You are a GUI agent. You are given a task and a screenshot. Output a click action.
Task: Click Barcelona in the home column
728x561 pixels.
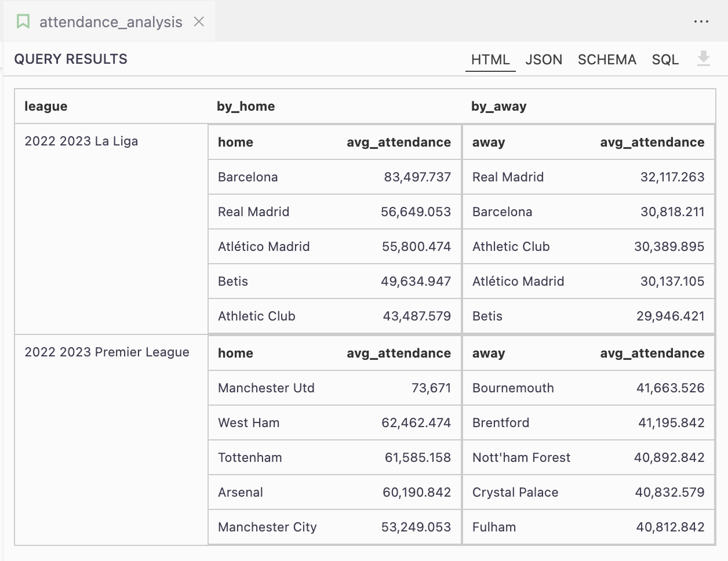(x=247, y=177)
